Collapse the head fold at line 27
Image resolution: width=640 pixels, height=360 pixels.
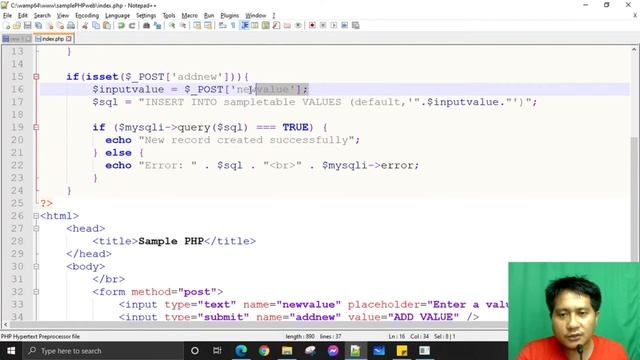[x=36, y=229]
